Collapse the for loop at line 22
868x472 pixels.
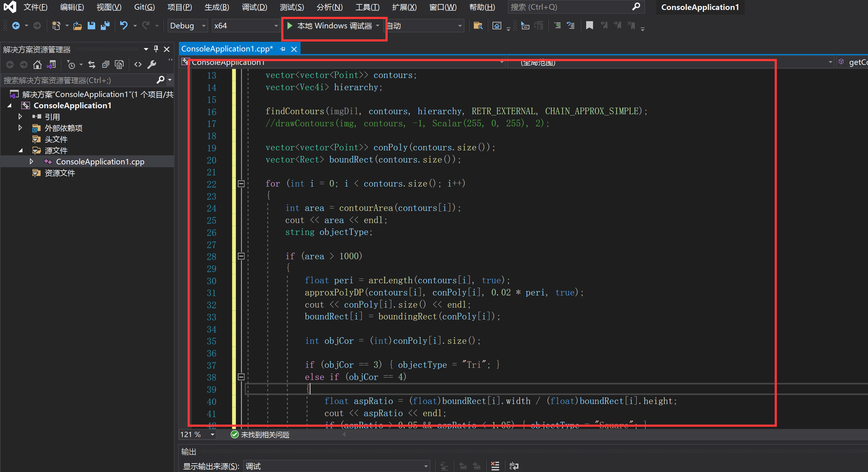[241, 184]
